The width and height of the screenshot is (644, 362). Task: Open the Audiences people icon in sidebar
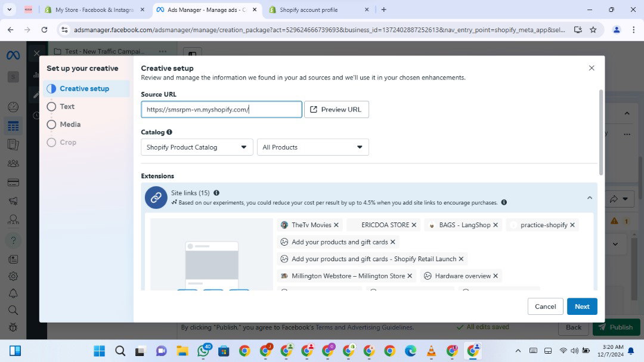[13, 163]
